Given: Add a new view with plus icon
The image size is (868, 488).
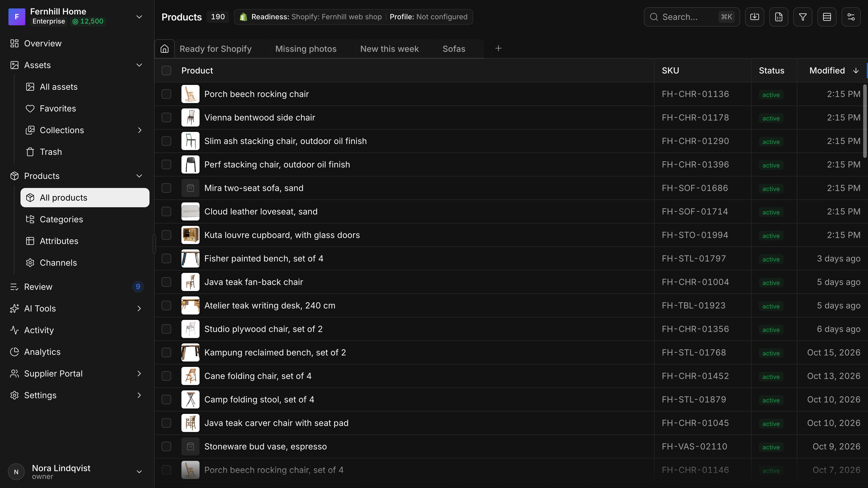Looking at the screenshot, I should (x=498, y=48).
